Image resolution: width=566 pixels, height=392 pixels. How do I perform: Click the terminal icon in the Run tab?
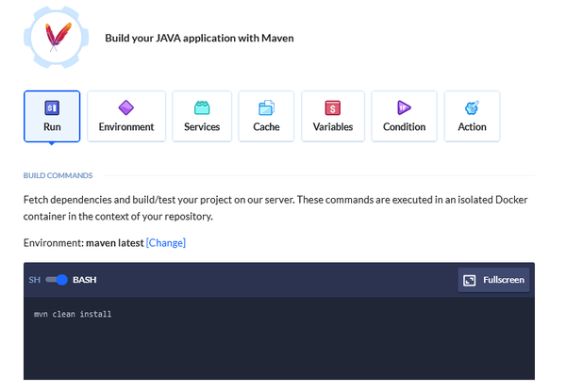(52, 107)
